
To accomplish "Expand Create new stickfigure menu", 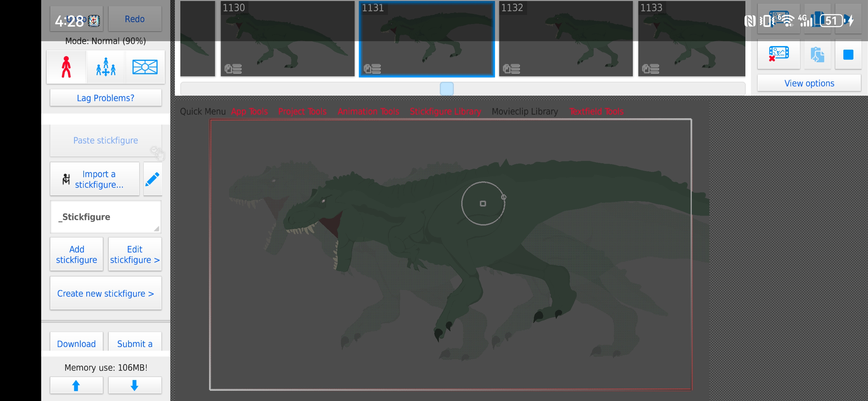I will point(105,293).
